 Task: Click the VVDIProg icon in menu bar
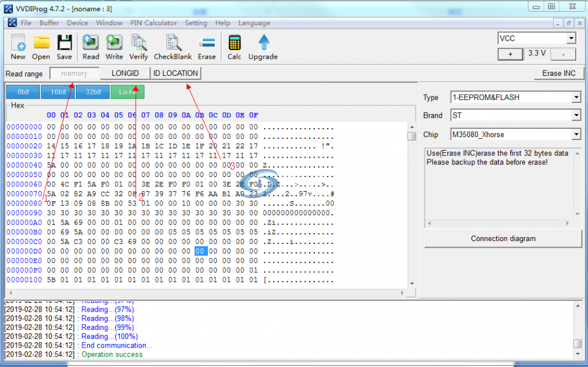coord(12,22)
